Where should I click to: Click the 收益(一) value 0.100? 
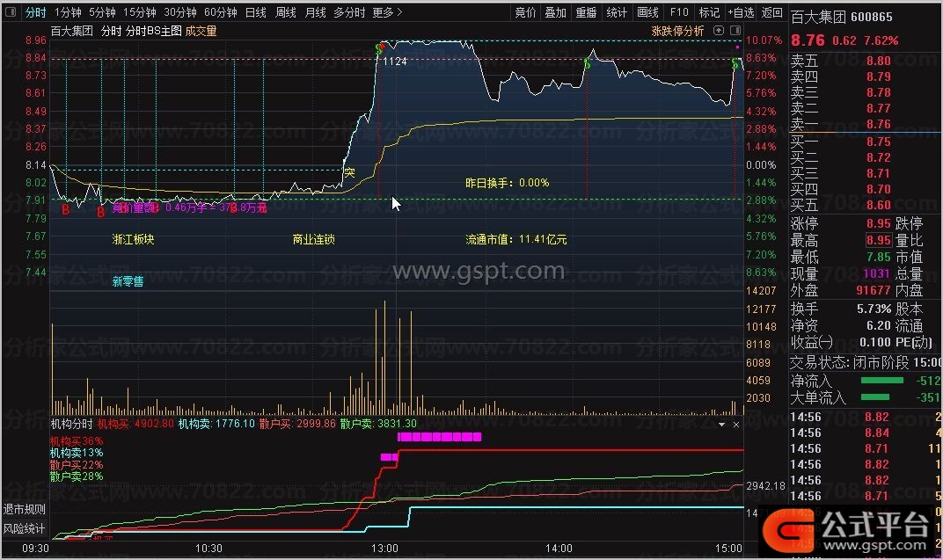tap(875, 342)
